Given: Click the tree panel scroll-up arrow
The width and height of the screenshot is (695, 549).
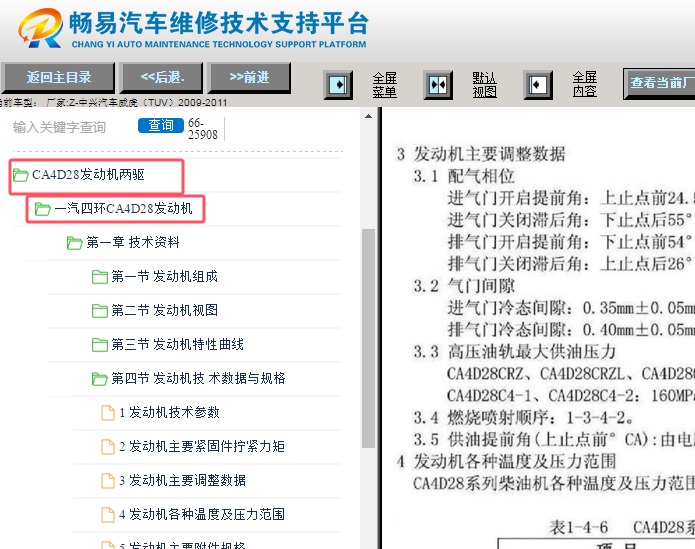Looking at the screenshot, I should [368, 117].
